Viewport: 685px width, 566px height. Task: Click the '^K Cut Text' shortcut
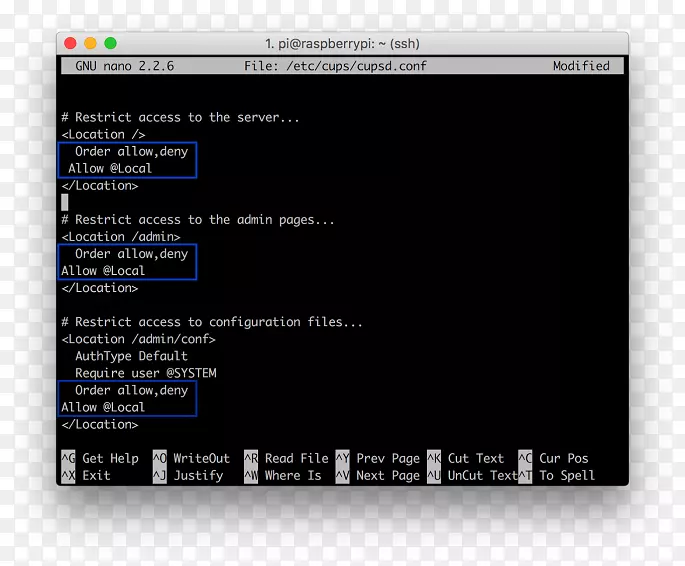(x=466, y=458)
